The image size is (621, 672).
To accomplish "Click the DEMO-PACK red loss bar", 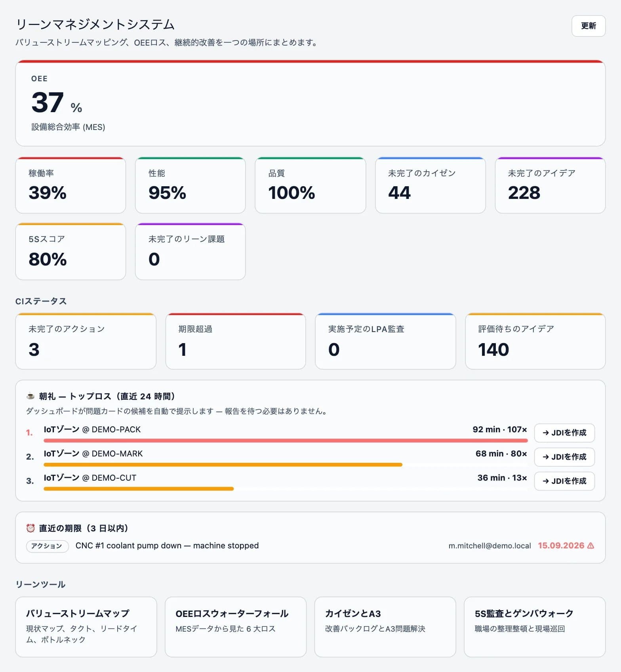I will coord(286,441).
